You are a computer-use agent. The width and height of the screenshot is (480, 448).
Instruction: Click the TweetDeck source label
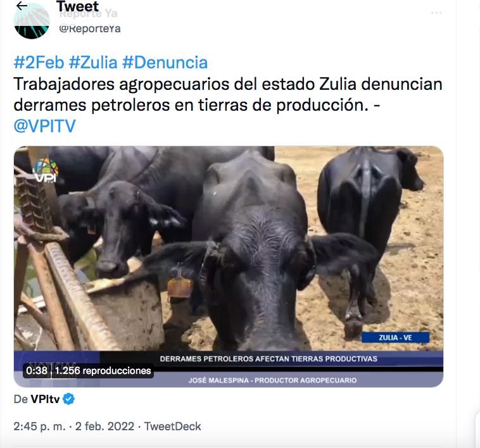173,426
